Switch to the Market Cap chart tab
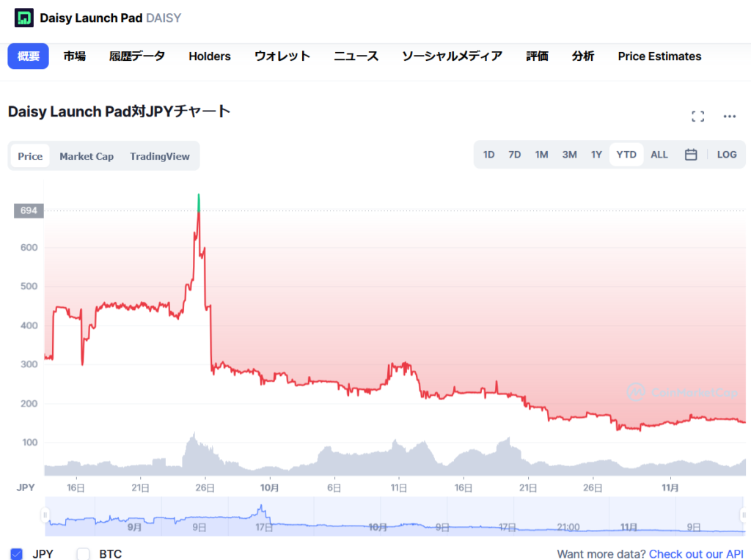The width and height of the screenshot is (751, 560). tap(87, 156)
